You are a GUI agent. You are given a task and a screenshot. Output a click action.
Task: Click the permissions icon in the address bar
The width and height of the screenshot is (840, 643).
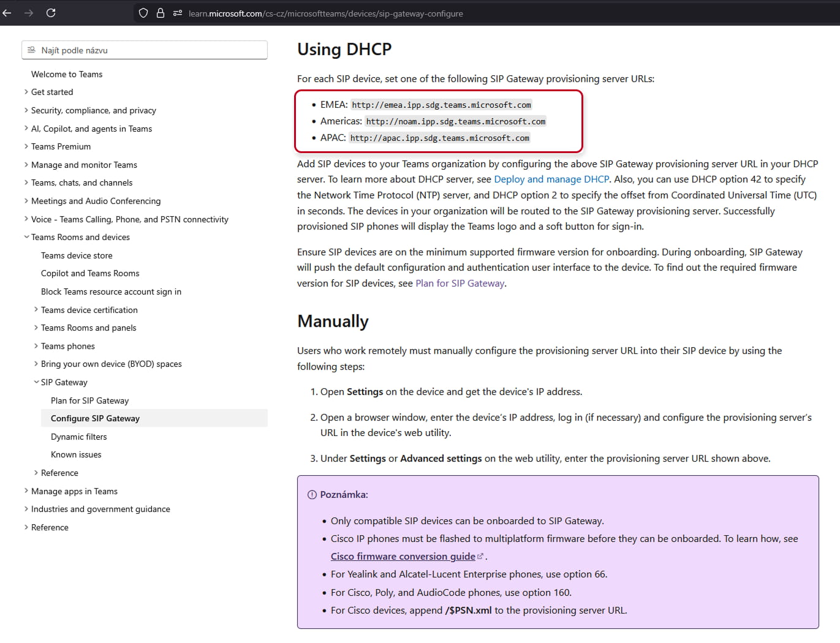point(178,13)
